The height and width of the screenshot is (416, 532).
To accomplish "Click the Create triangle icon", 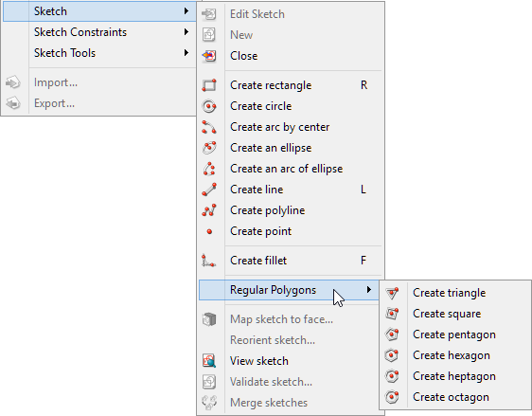I will [x=392, y=293].
